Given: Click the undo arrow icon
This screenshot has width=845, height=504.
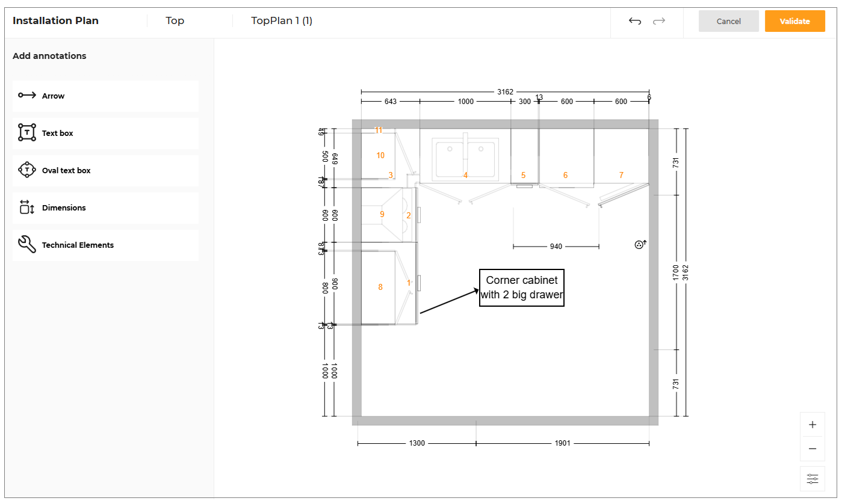Looking at the screenshot, I should point(635,21).
